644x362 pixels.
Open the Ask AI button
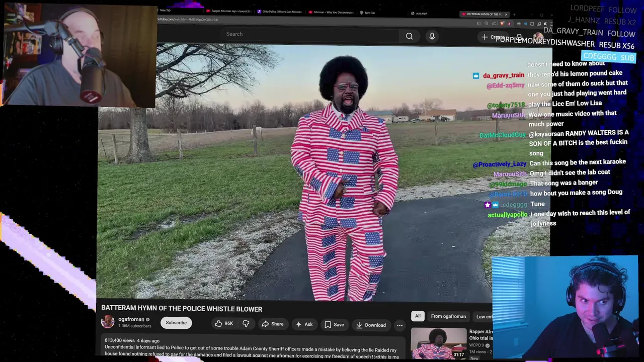pos(304,324)
